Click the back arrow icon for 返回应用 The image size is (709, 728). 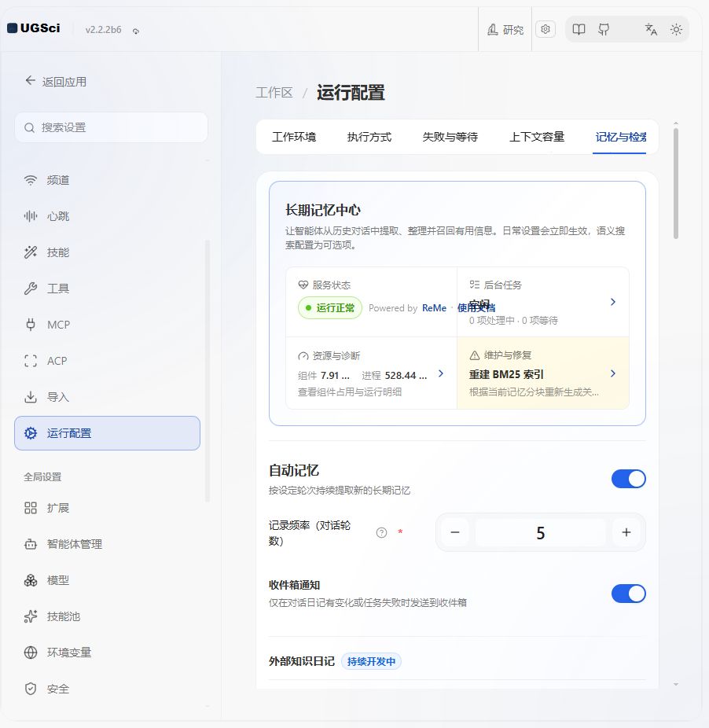30,81
